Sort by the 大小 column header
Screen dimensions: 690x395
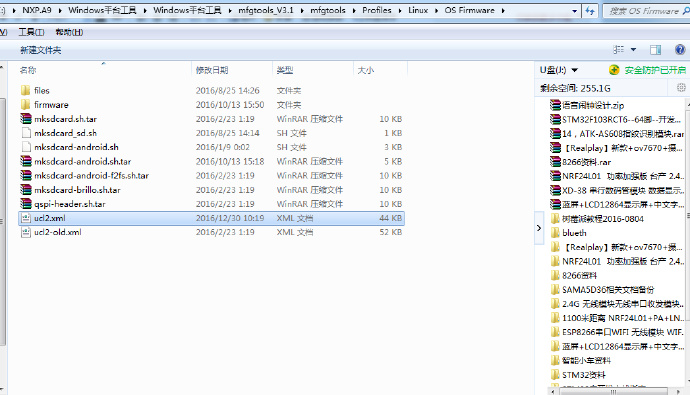[380, 70]
